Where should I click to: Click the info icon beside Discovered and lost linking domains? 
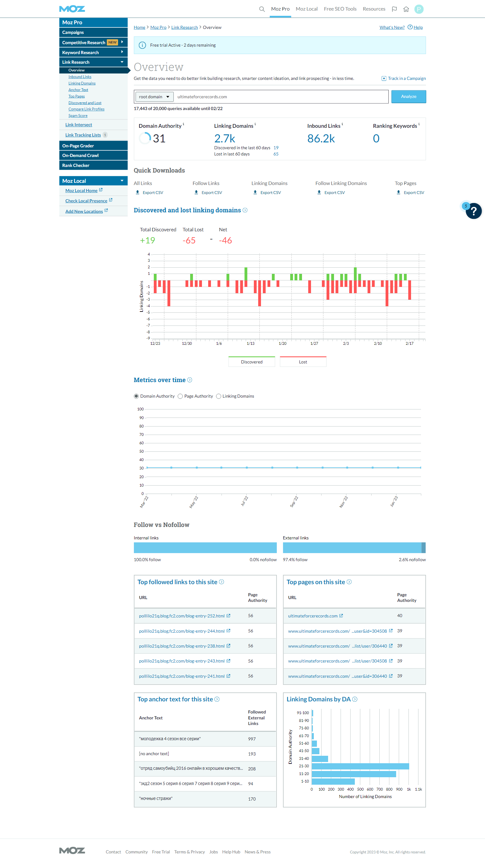click(245, 210)
